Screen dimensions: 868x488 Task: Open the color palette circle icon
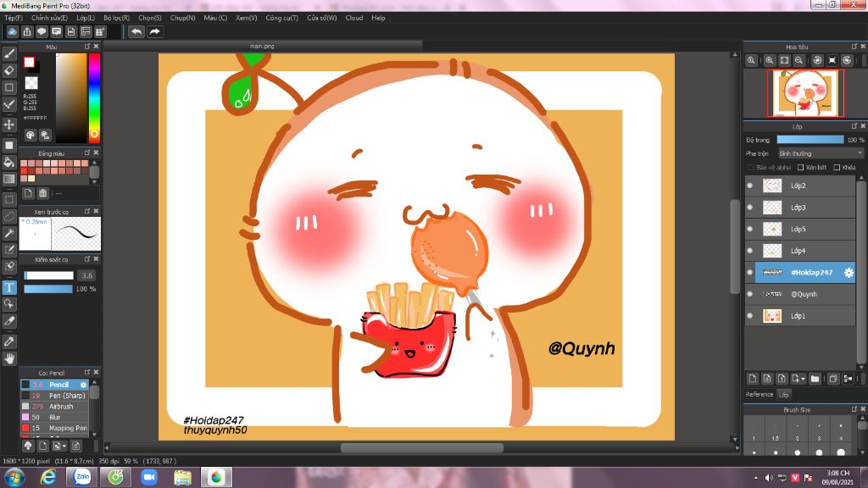(31, 135)
